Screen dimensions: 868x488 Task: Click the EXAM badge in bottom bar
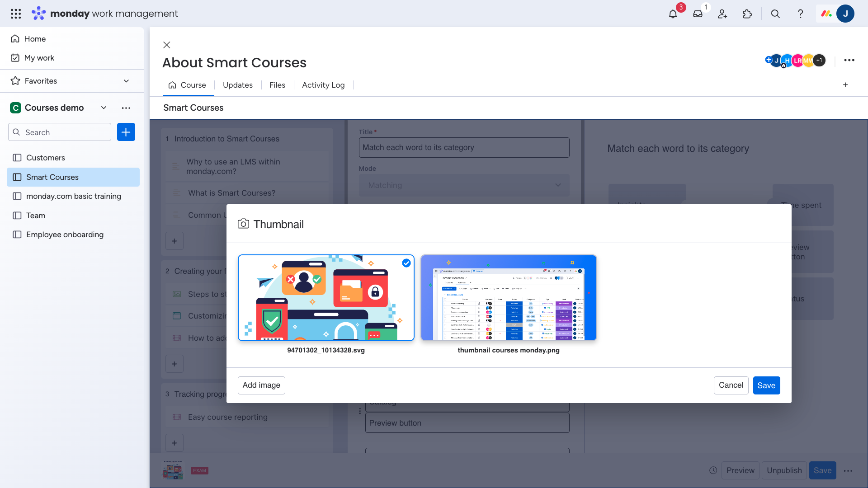[x=199, y=470]
